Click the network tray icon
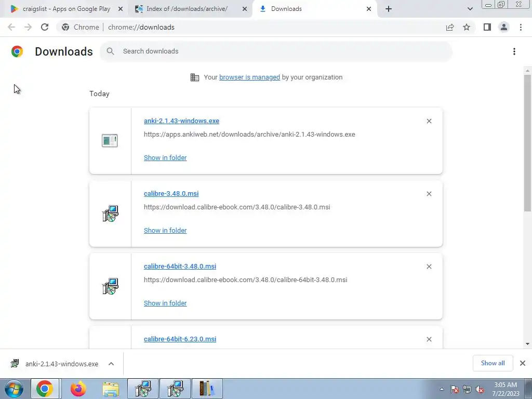 click(467, 390)
